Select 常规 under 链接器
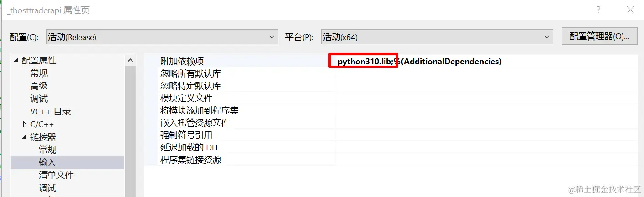644x197 pixels. coord(48,150)
